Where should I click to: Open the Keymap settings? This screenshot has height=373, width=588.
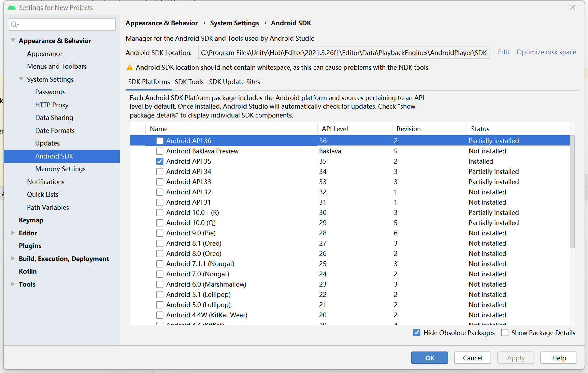point(31,220)
